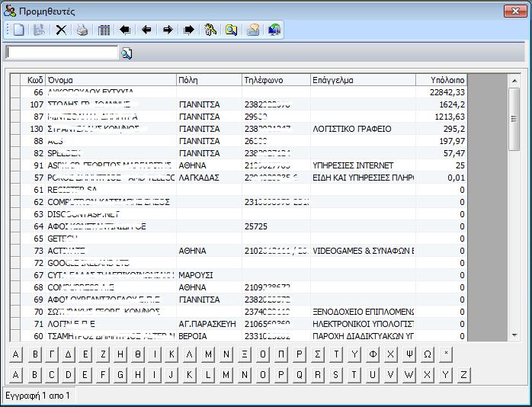Image resolution: width=532 pixels, height=407 pixels.
Task: Click the search button beside text field
Action: [x=127, y=53]
